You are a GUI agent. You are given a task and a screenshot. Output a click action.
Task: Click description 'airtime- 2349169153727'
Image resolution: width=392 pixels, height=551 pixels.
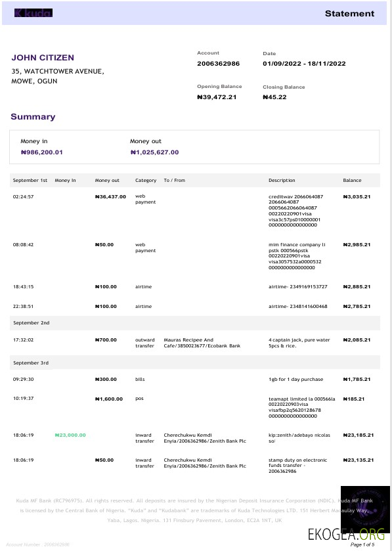point(298,287)
